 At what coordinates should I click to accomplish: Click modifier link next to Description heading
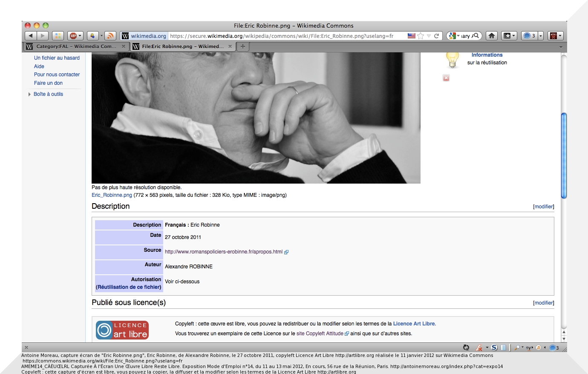pos(544,207)
